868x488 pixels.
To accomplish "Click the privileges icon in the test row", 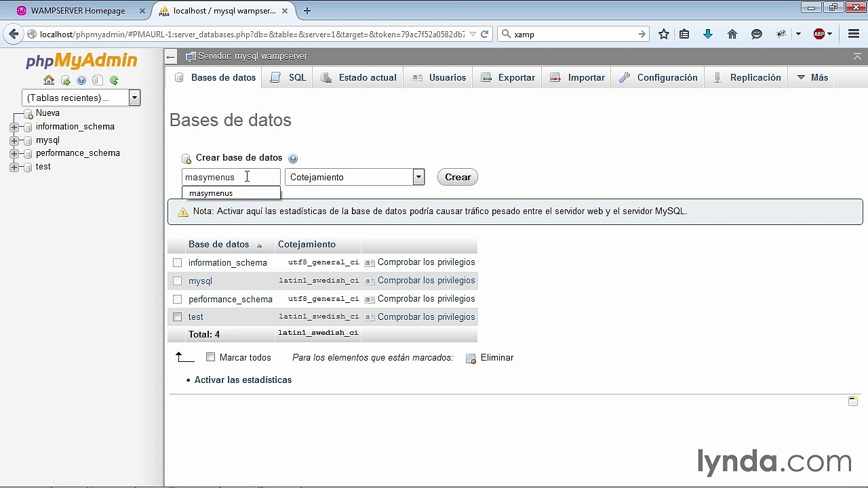I will pyautogui.click(x=370, y=317).
